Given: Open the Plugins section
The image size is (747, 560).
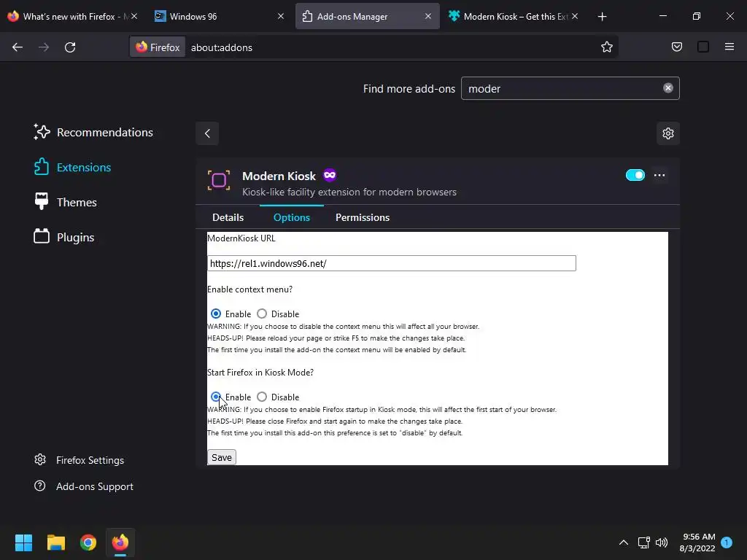Looking at the screenshot, I should [x=64, y=237].
